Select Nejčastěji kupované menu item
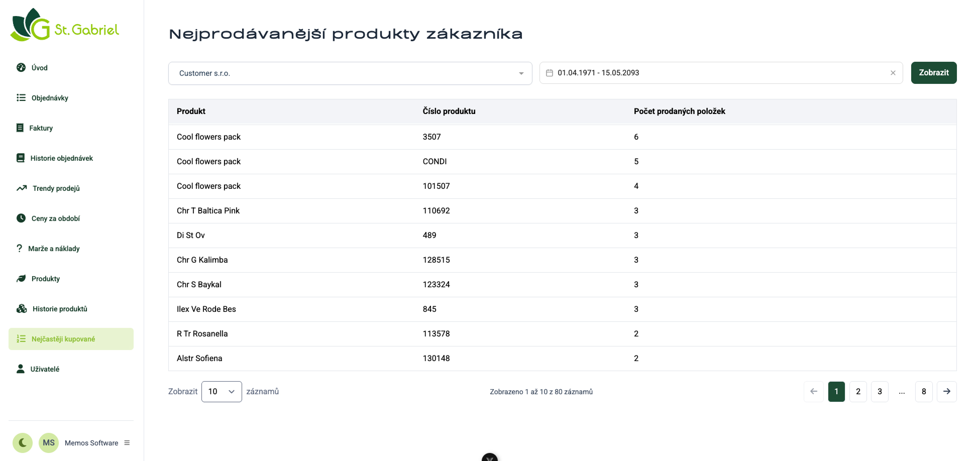The height and width of the screenshot is (461, 980). [x=63, y=339]
